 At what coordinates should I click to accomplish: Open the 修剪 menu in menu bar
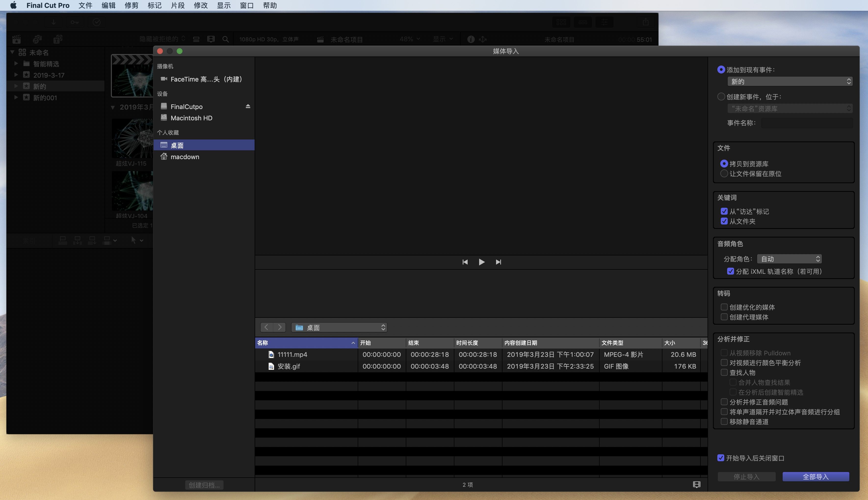(x=132, y=5)
